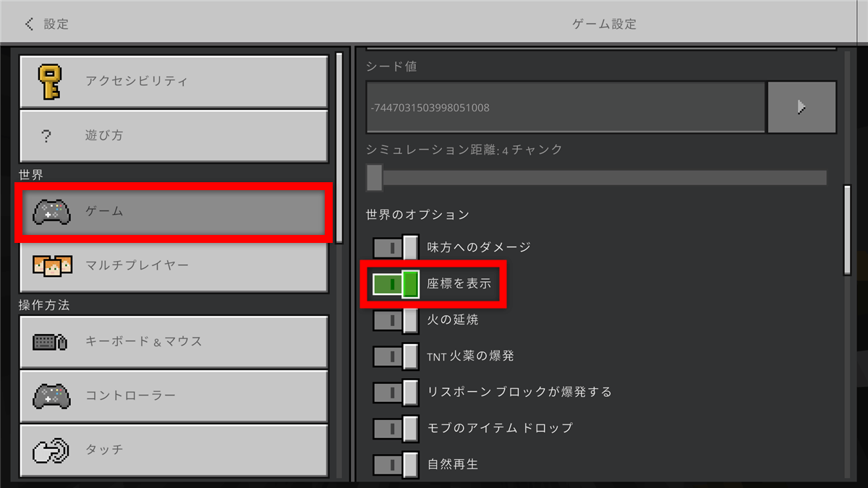Click the keyboard and mouse icon
Viewport: 868px width, 488px height.
pos(51,341)
